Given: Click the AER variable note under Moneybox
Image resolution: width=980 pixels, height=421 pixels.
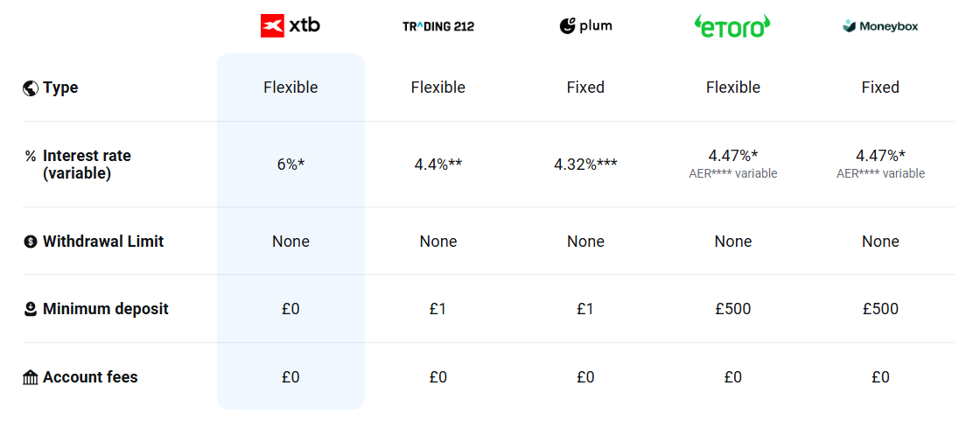Looking at the screenshot, I should [880, 173].
